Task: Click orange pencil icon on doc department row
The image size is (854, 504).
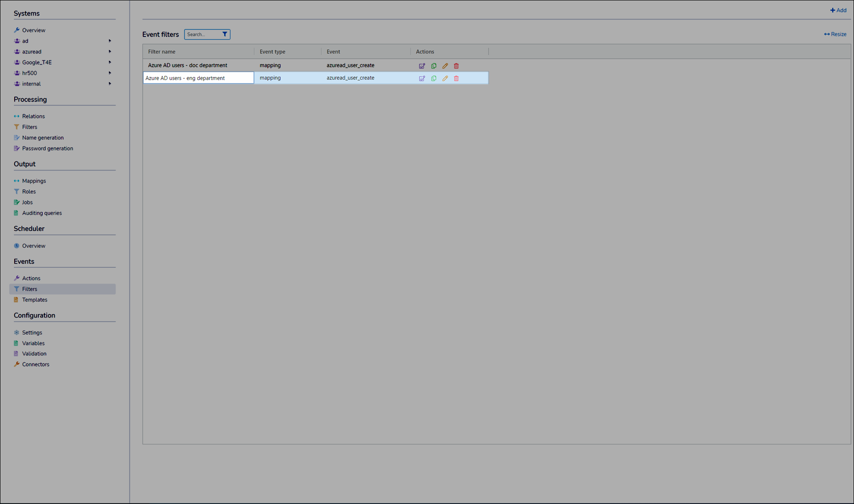Action: point(445,66)
